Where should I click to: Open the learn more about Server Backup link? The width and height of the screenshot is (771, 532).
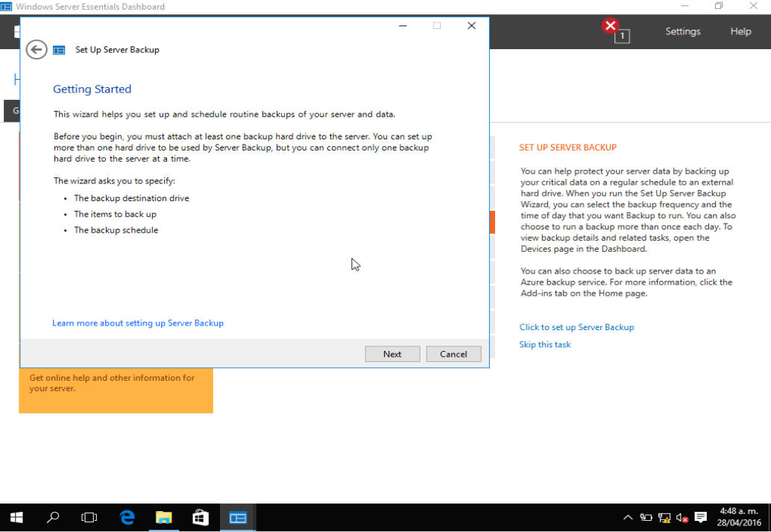pos(137,323)
